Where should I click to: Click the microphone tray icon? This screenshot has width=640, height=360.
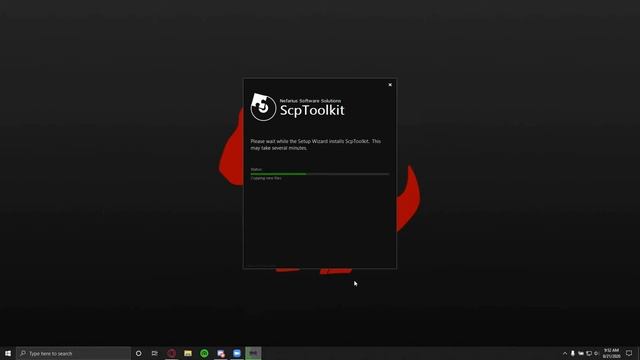(573, 353)
